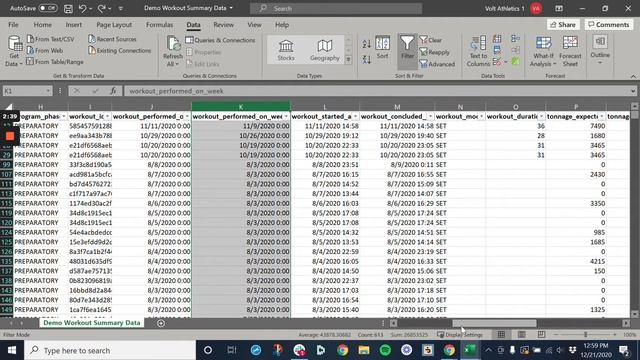Open filter dropdown for workout_mod column
The image size is (640, 360).
[x=481, y=117]
